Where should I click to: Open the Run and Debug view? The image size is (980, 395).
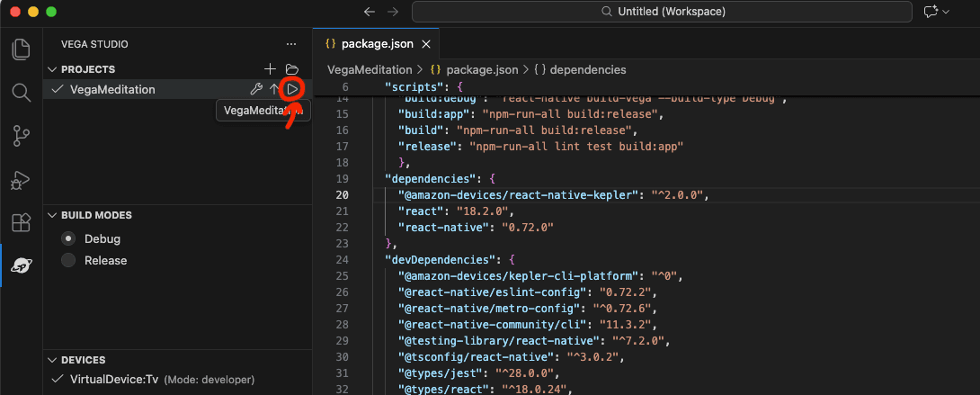[21, 180]
